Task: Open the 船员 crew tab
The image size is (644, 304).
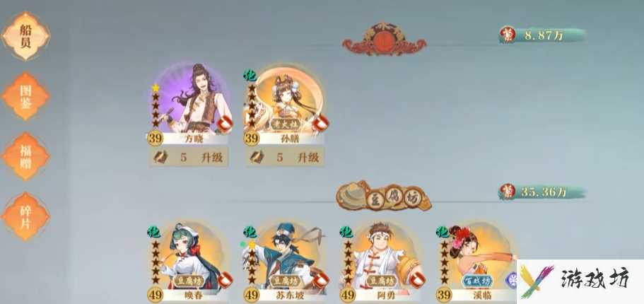Action: [25, 36]
